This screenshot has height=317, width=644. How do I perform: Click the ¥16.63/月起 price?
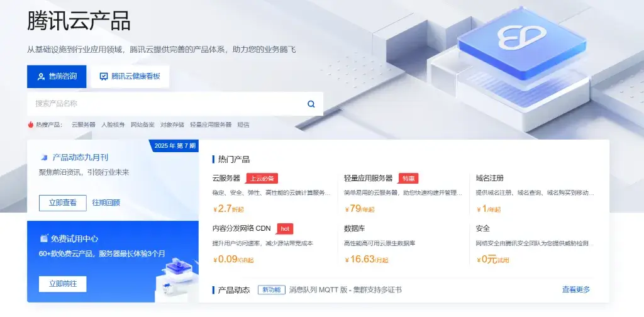(x=367, y=259)
